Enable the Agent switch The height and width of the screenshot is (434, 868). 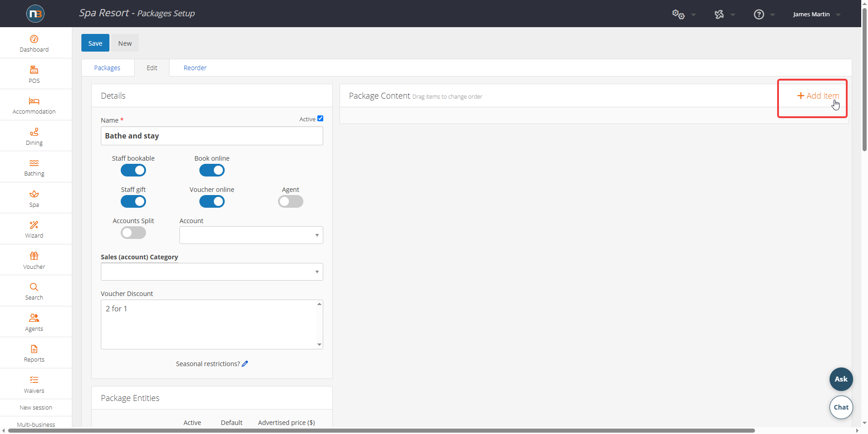coord(291,202)
